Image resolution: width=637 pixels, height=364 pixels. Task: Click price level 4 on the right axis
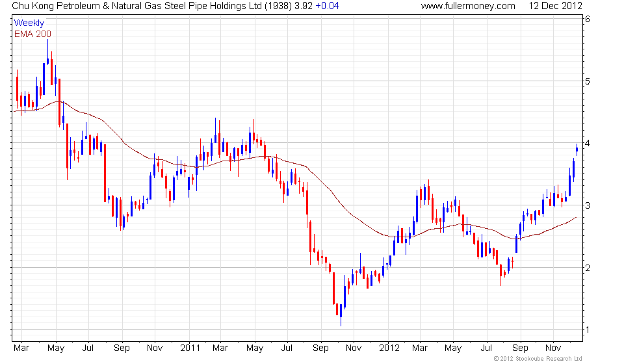[x=587, y=143]
